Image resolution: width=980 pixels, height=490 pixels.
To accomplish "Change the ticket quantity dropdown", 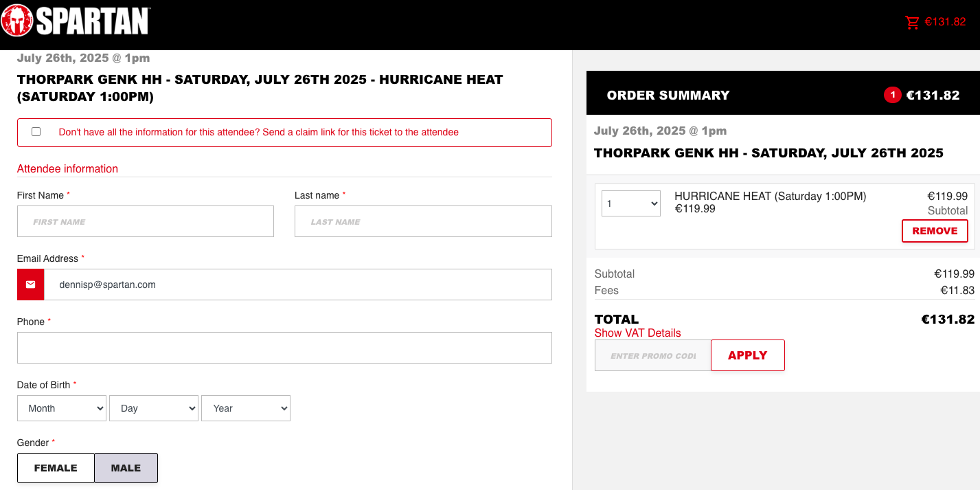I will click(x=631, y=203).
